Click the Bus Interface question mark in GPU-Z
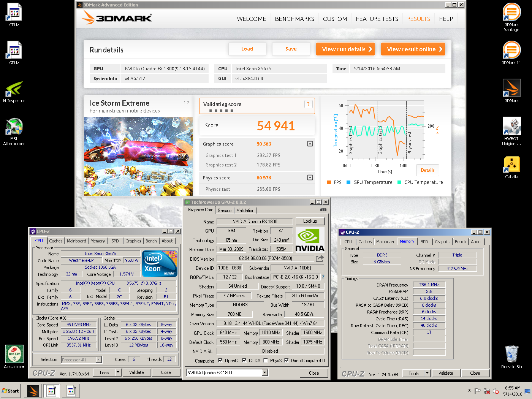Screen dimensions: 532x399 (323, 277)
